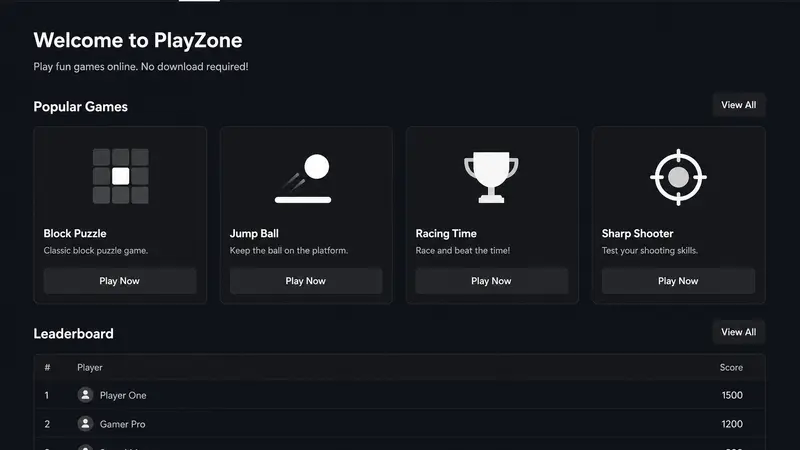Click the Jump Ball bouncing ball icon

(x=303, y=178)
